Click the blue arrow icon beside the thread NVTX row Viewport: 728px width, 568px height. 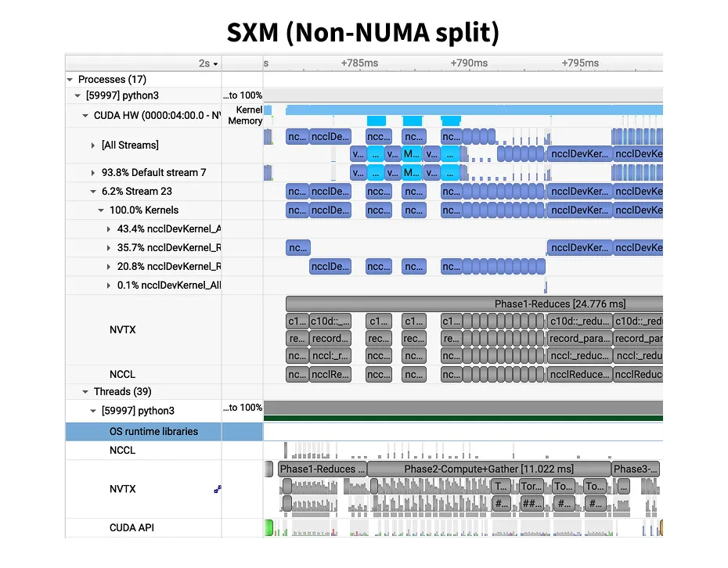218,489
